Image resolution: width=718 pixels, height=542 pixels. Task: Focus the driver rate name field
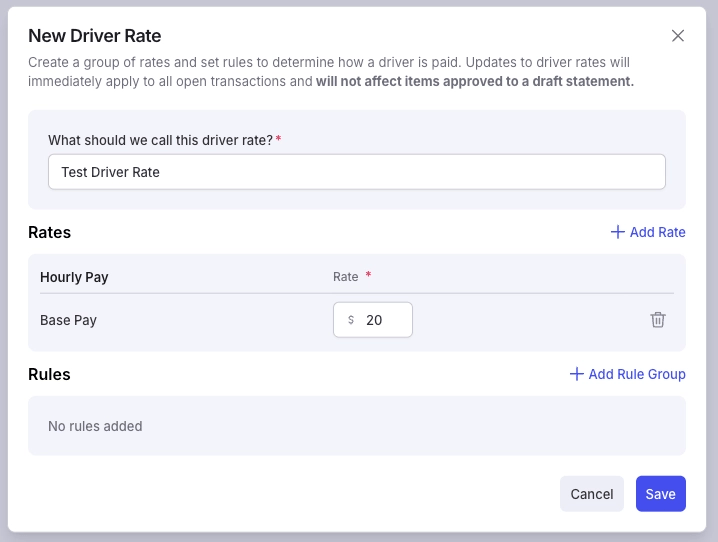357,172
